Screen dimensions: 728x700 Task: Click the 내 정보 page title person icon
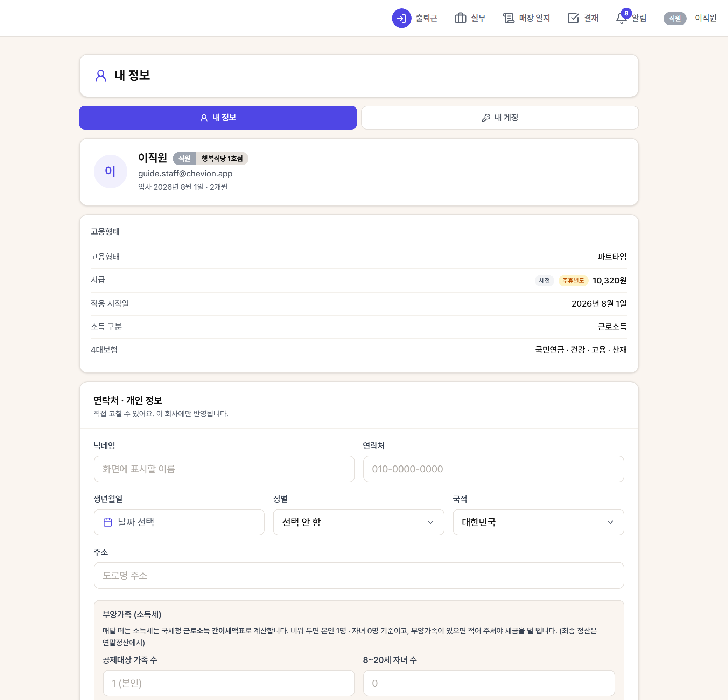pos(101,75)
